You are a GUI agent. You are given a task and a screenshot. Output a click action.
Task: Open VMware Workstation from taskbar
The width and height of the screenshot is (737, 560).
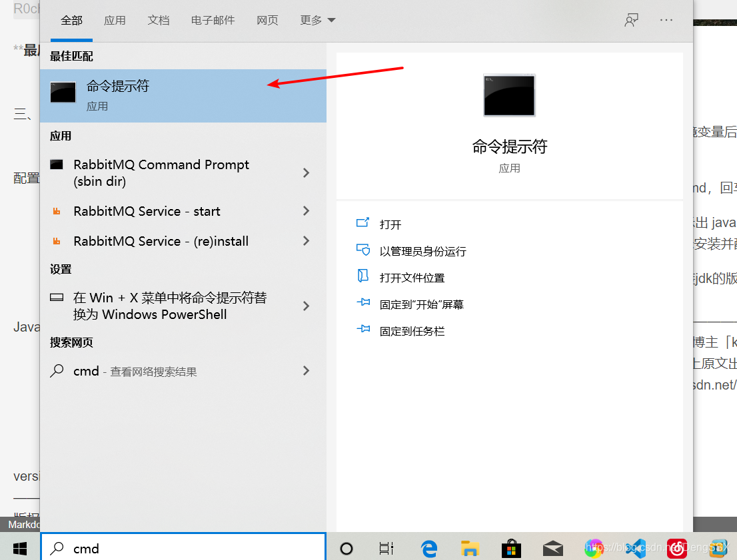[718, 548]
